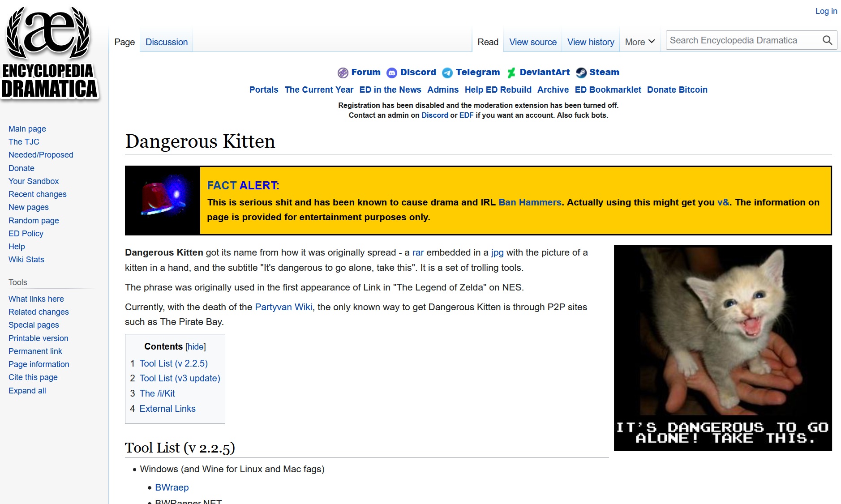Open Ban Hammers link in alert
The image size is (841, 504).
coord(530,202)
